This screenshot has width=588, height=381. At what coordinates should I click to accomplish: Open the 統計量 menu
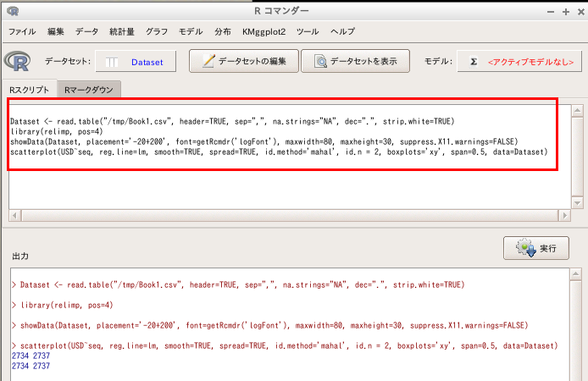122,32
